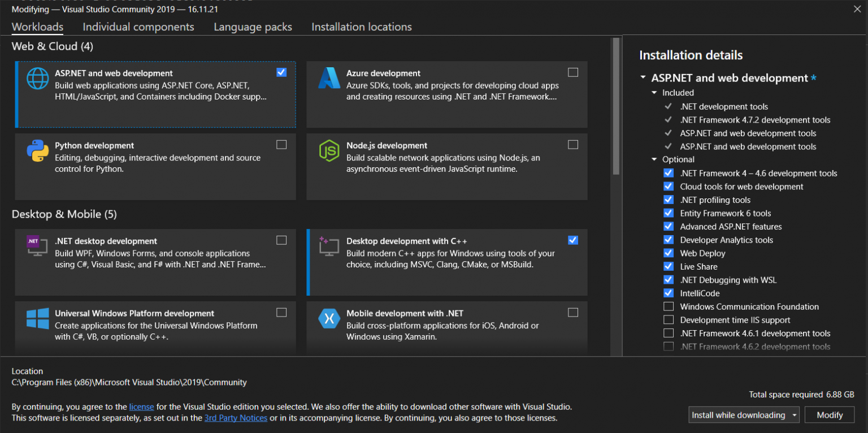Collapse the Included section
Image resolution: width=868 pixels, height=433 pixels.
[656, 92]
